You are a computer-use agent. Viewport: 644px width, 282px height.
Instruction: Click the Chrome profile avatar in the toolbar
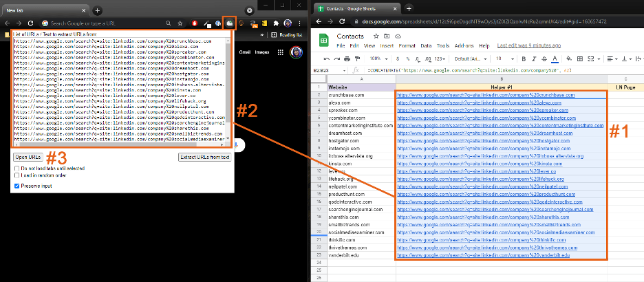(288, 23)
